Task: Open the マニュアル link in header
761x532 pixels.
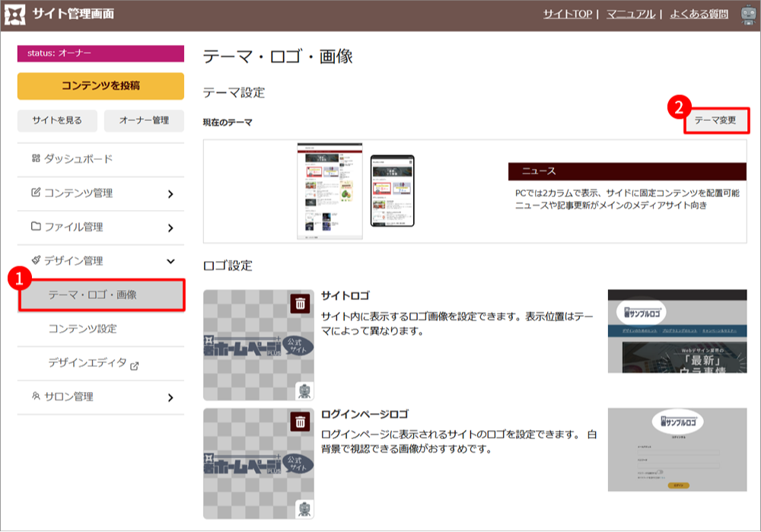Action: [631, 14]
